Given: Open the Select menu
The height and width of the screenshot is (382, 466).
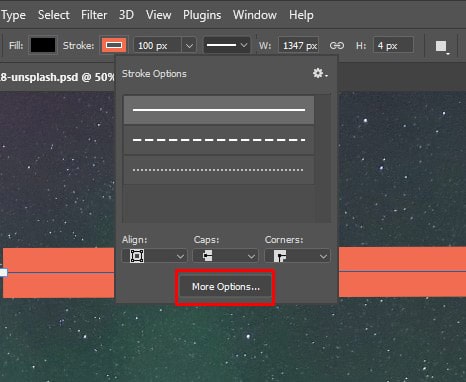Looking at the screenshot, I should (x=54, y=15).
